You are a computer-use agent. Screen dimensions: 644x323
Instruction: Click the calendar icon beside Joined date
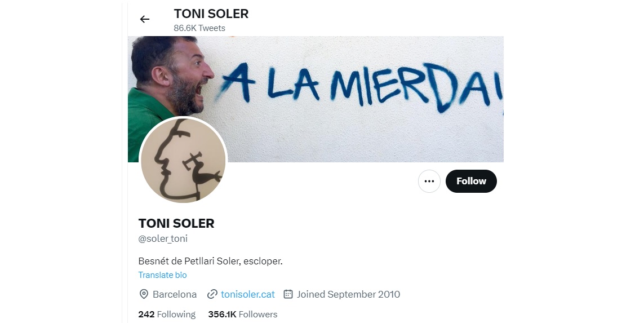pos(288,294)
